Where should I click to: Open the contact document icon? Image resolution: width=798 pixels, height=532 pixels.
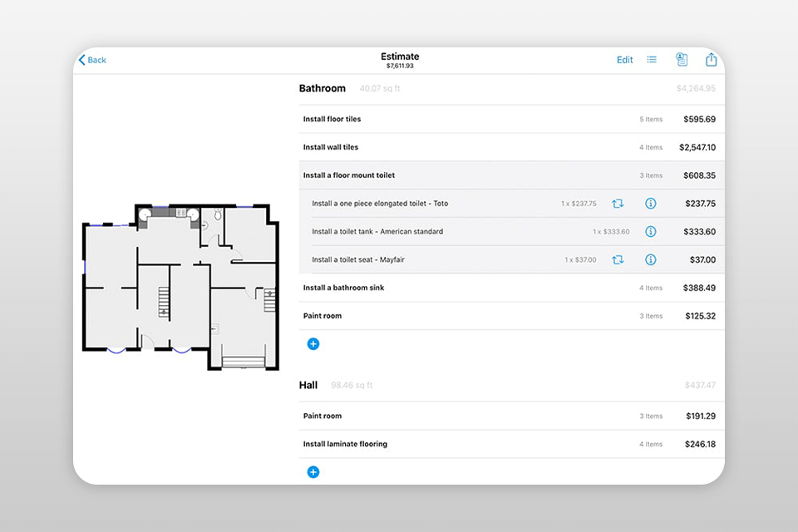click(682, 60)
